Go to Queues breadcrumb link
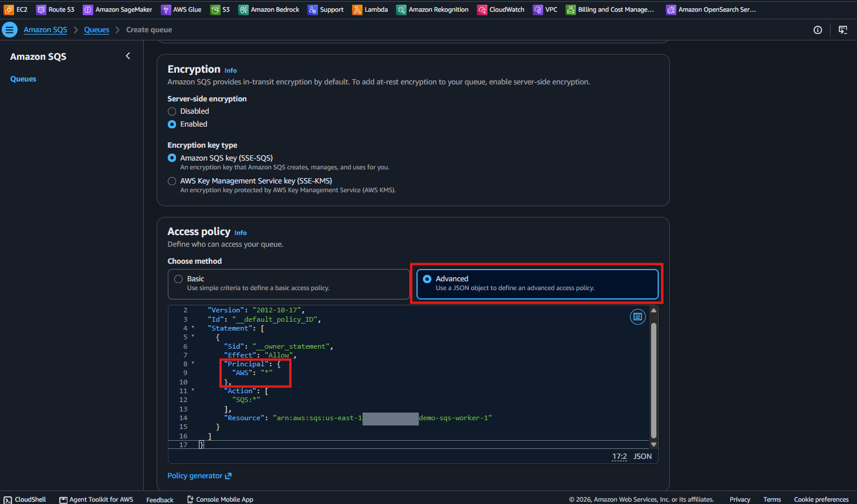Image resolution: width=857 pixels, height=504 pixels. click(x=96, y=30)
